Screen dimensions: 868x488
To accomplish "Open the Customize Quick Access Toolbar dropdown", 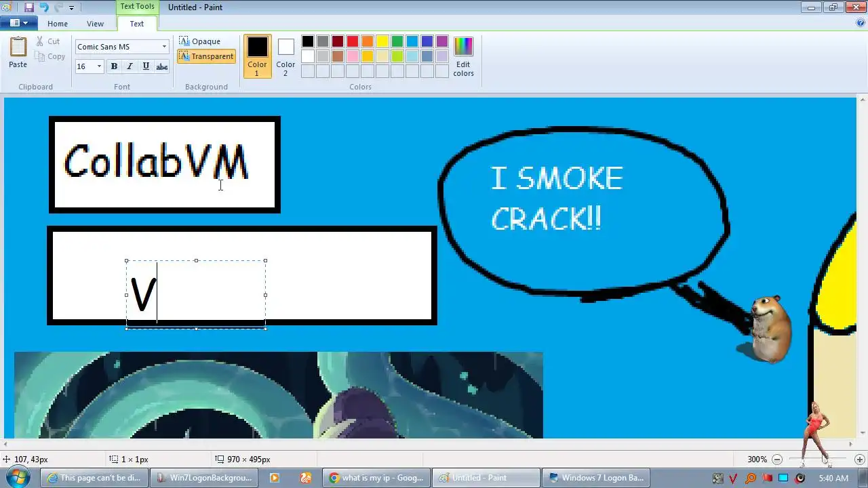I will click(71, 8).
